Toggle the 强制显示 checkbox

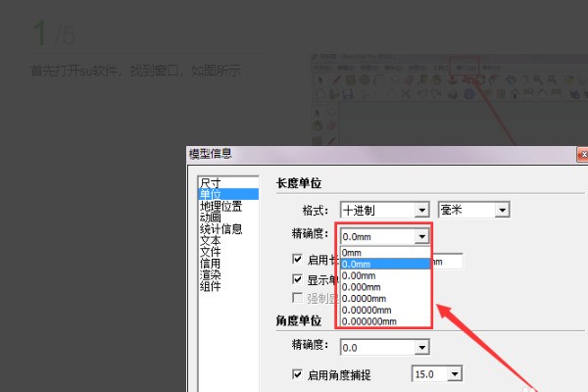pyautogui.click(x=297, y=298)
